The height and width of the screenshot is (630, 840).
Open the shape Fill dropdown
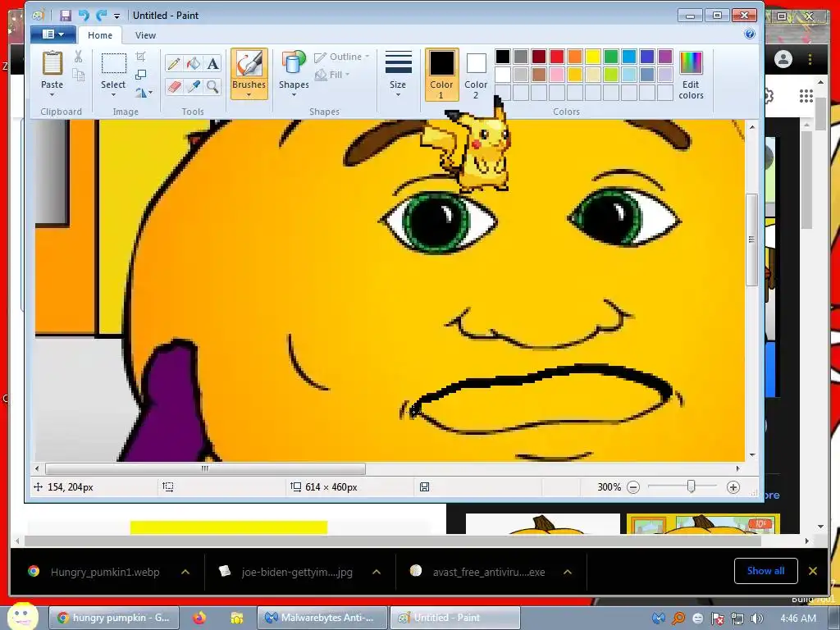pos(332,75)
